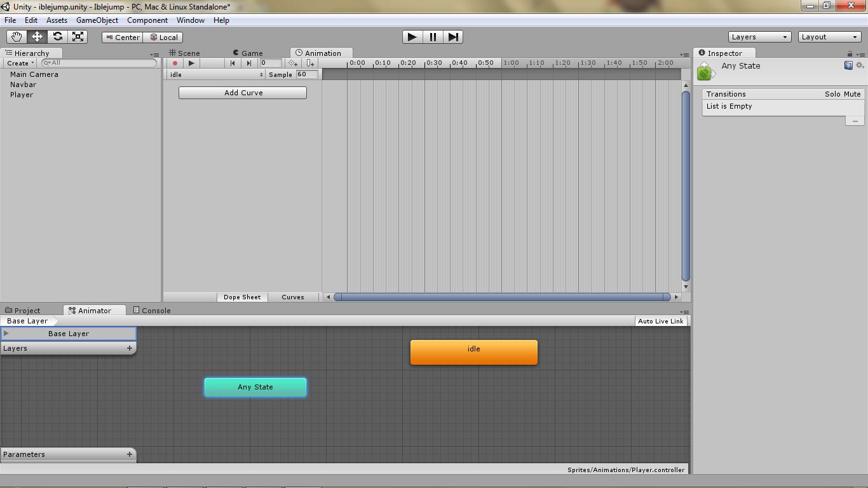The height and width of the screenshot is (488, 868).
Task: Click the Sample rate input field
Action: [x=308, y=74]
